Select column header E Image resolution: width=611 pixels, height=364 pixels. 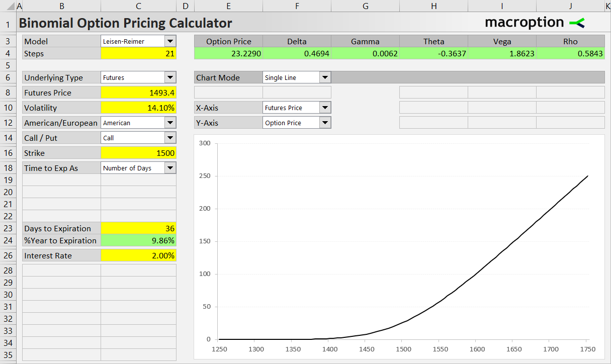(x=228, y=6)
